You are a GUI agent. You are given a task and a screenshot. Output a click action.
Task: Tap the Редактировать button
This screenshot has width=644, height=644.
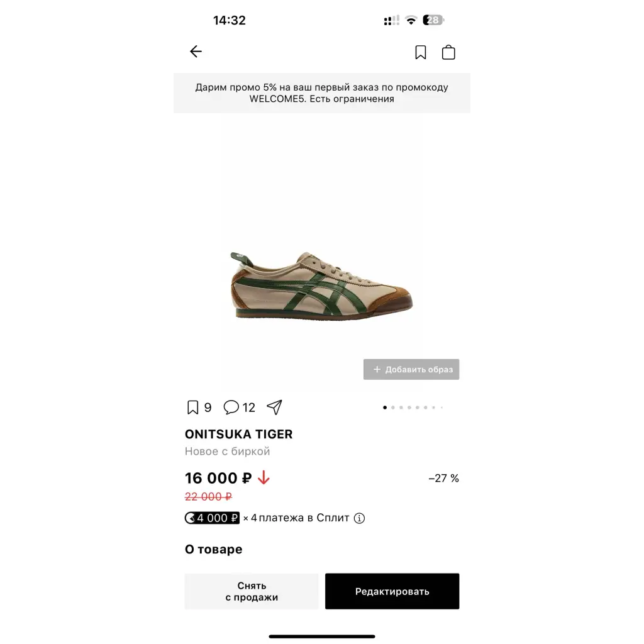[x=392, y=591]
